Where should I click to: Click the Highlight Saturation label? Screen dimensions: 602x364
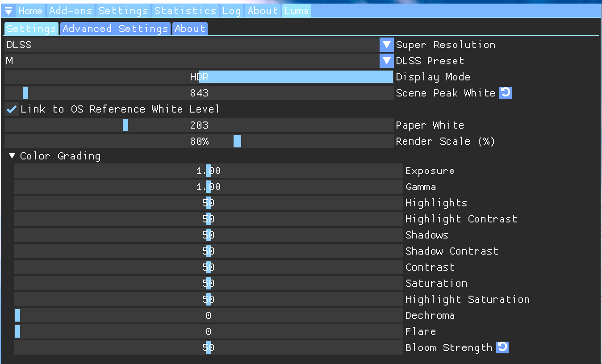point(468,299)
